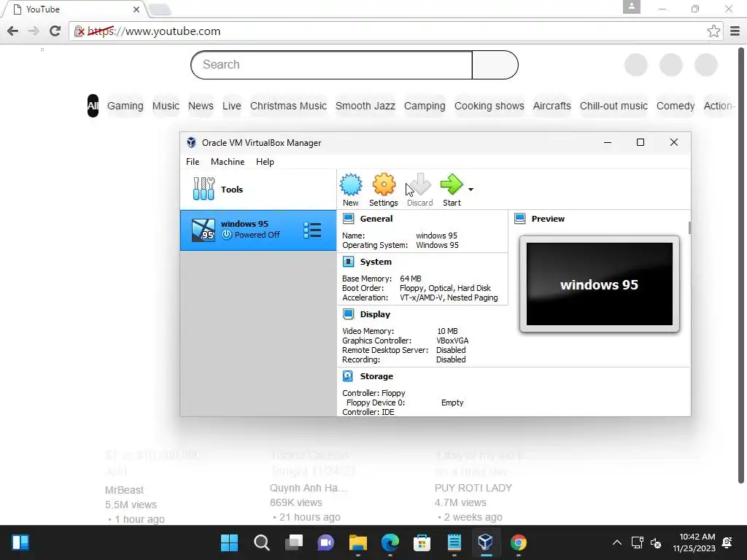
Task: Expand the Start button dropdown arrow
Action: point(471,190)
